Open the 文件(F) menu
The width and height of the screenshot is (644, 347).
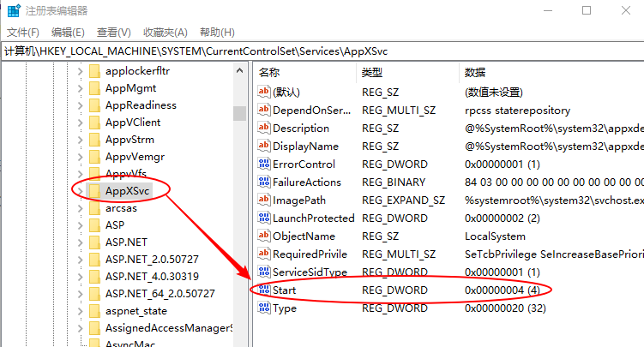pyautogui.click(x=23, y=33)
